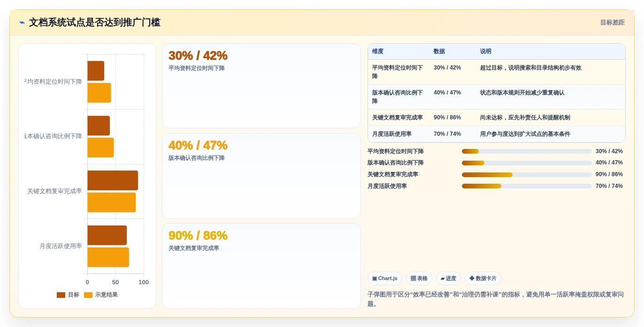Click chart axis label 月度活跃使用率
644x327 pixels.
click(x=61, y=246)
